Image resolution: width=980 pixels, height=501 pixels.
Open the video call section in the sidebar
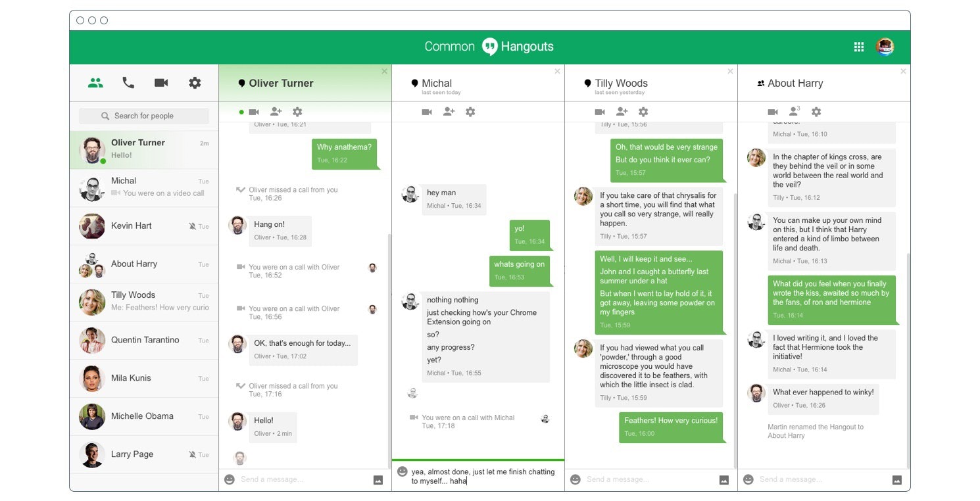[160, 82]
